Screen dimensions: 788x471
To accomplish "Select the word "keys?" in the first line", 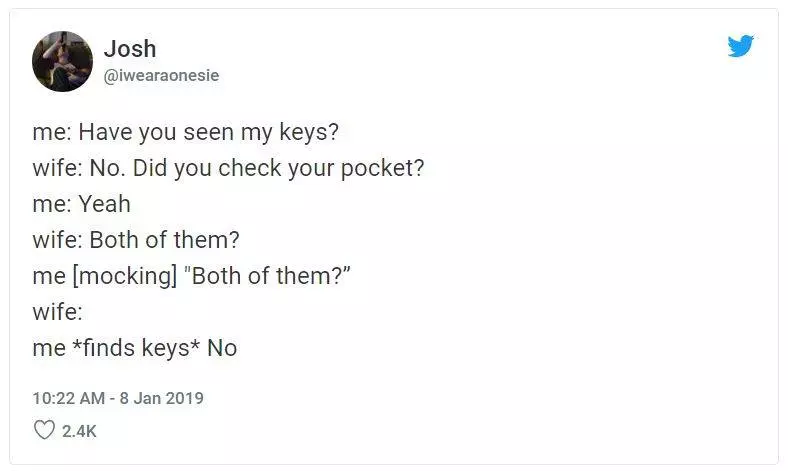I will point(309,133).
